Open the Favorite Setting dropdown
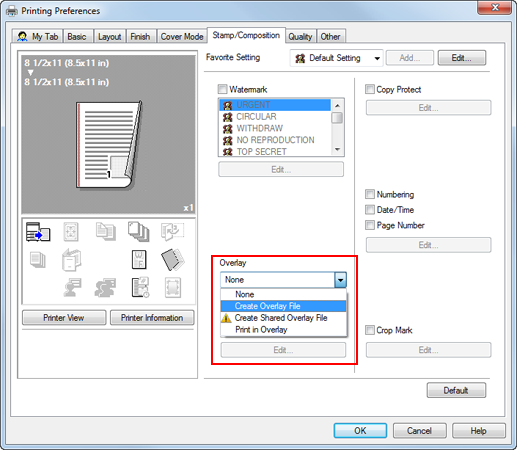This screenshot has height=450, width=517. click(336, 58)
